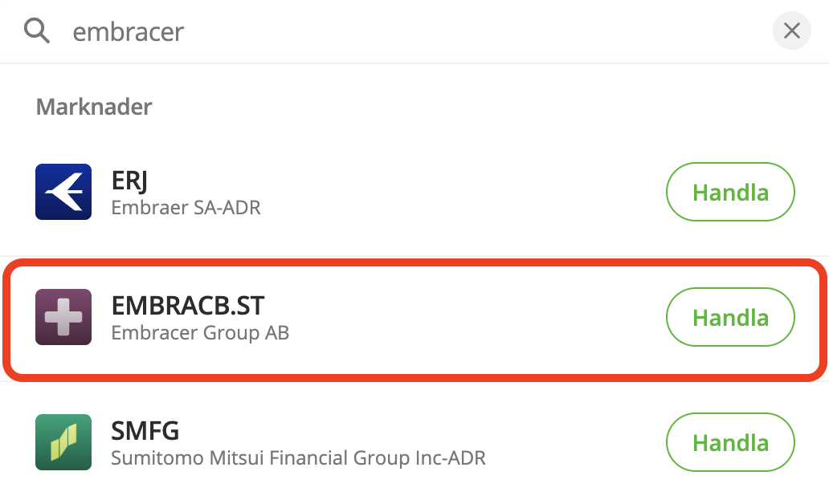This screenshot has width=829, height=504.
Task: Clear the search field with the X button
Action: pos(791,31)
